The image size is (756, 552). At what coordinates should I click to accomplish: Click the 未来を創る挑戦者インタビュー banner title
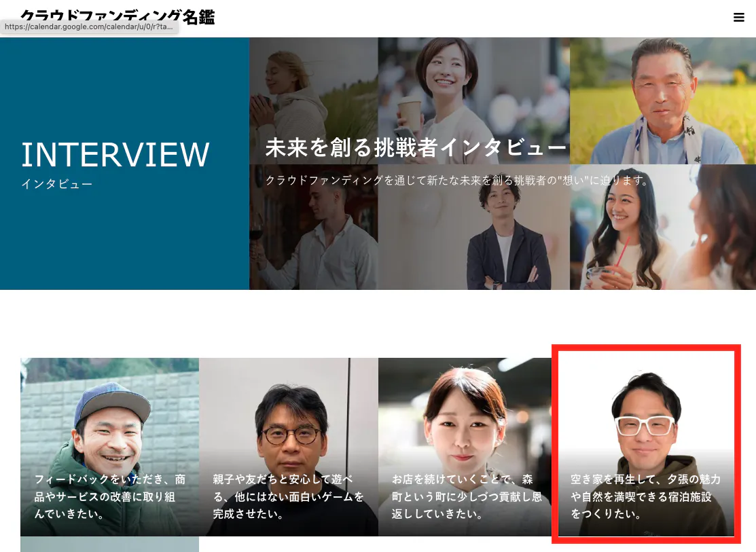(x=416, y=148)
